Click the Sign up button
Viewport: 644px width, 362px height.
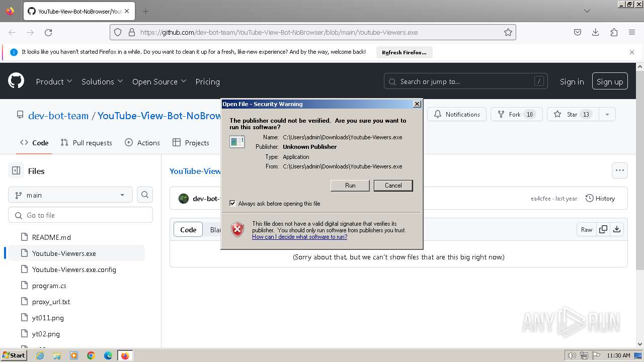[x=610, y=81]
